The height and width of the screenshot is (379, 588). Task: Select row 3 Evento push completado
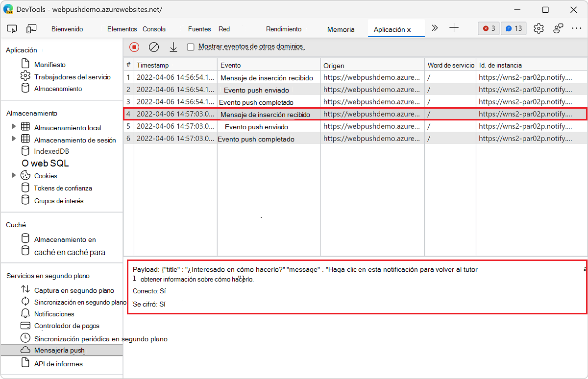click(355, 102)
